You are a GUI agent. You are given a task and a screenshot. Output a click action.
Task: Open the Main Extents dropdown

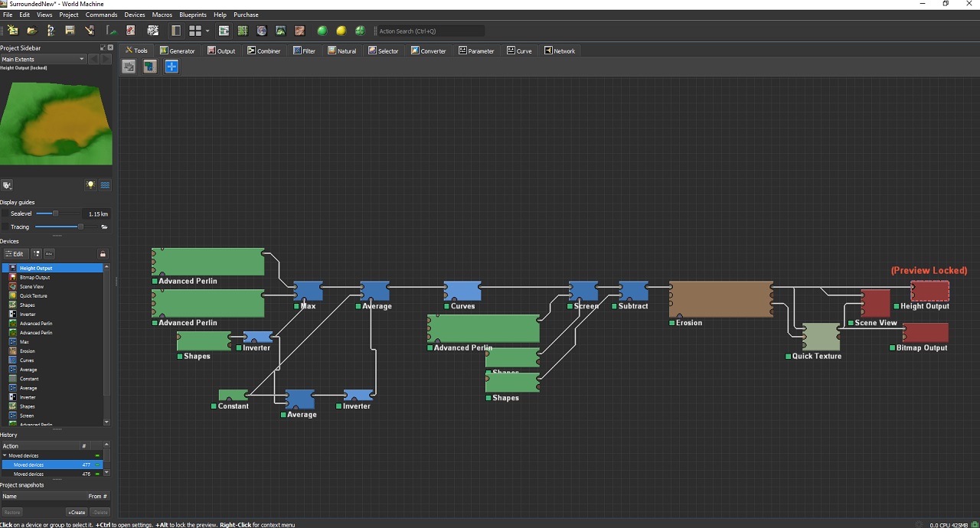coord(43,59)
